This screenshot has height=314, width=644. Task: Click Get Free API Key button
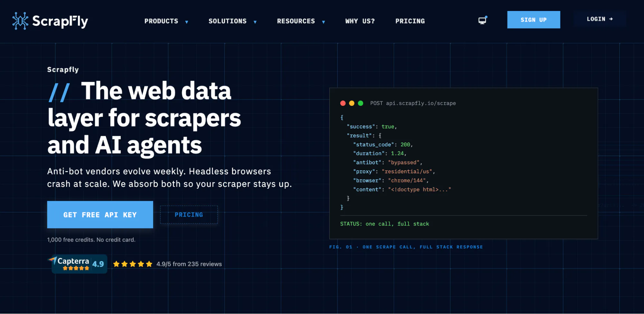tap(100, 215)
